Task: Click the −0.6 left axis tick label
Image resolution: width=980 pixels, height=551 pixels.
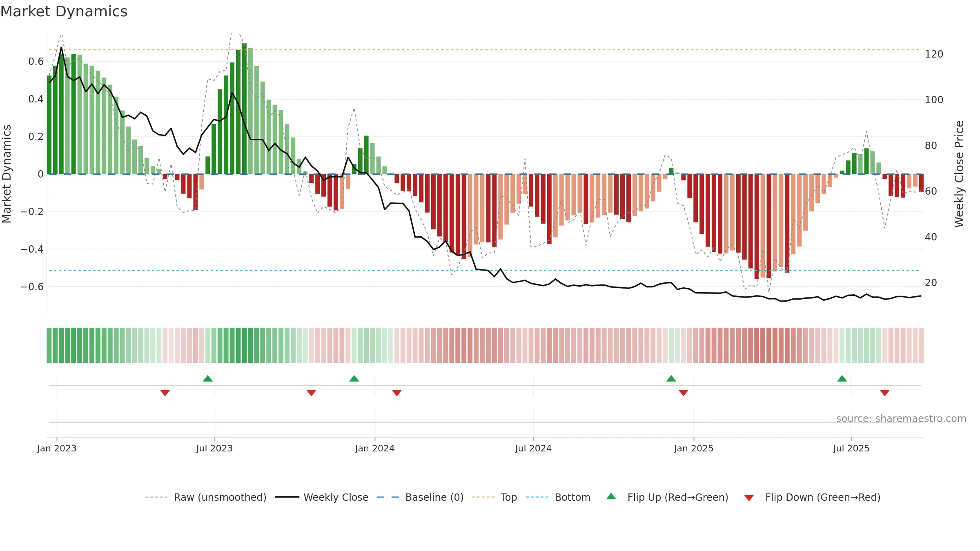Action: pyautogui.click(x=32, y=287)
